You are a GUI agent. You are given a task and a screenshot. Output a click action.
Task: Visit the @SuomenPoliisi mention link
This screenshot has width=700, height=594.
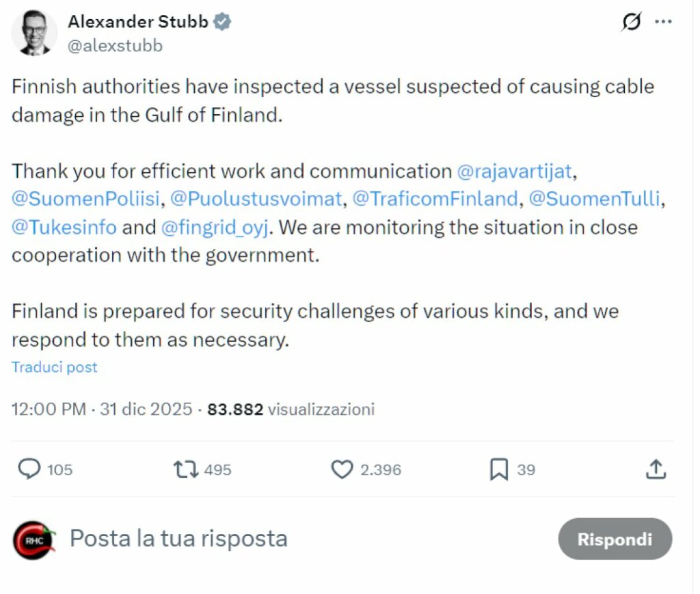click(85, 199)
